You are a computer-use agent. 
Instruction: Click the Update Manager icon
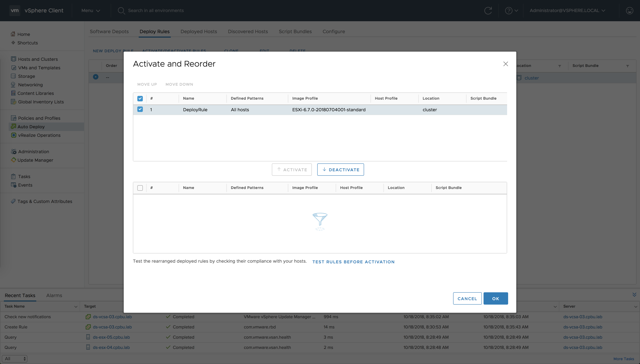(x=13, y=160)
